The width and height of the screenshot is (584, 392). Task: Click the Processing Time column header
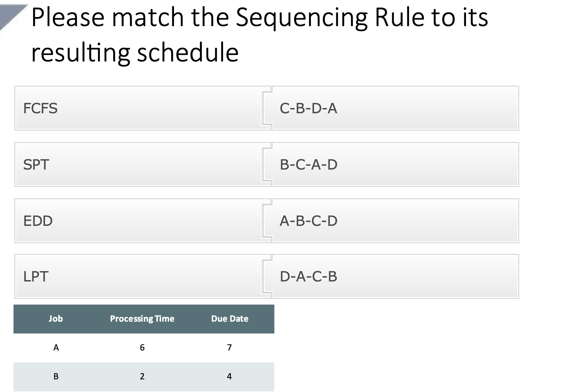point(142,319)
